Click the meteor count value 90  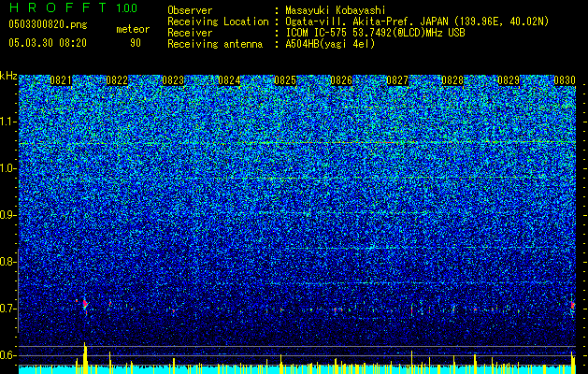[x=135, y=43]
